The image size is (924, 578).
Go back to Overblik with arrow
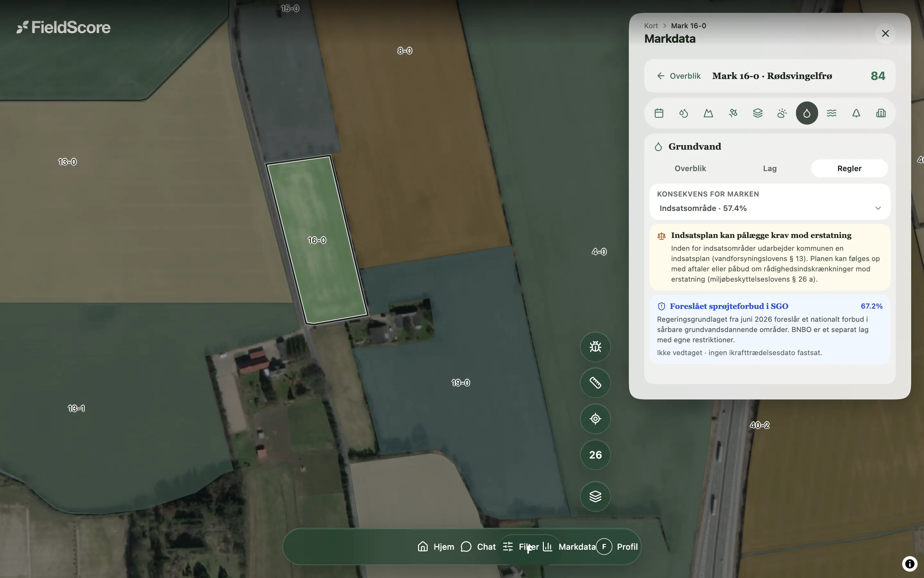tap(679, 76)
